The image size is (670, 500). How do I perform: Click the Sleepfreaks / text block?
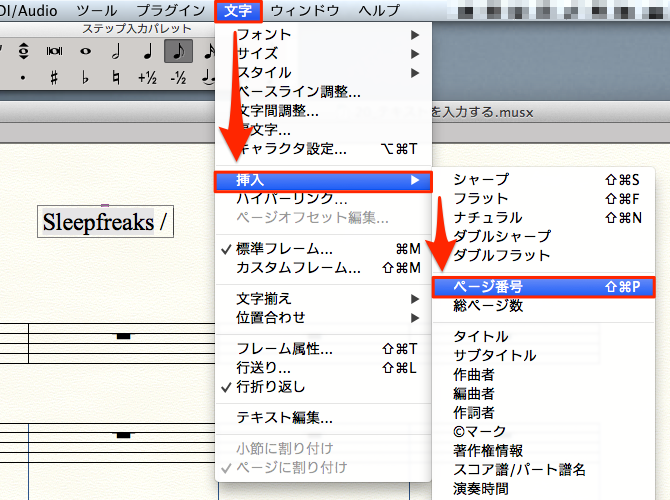pyautogui.click(x=105, y=222)
